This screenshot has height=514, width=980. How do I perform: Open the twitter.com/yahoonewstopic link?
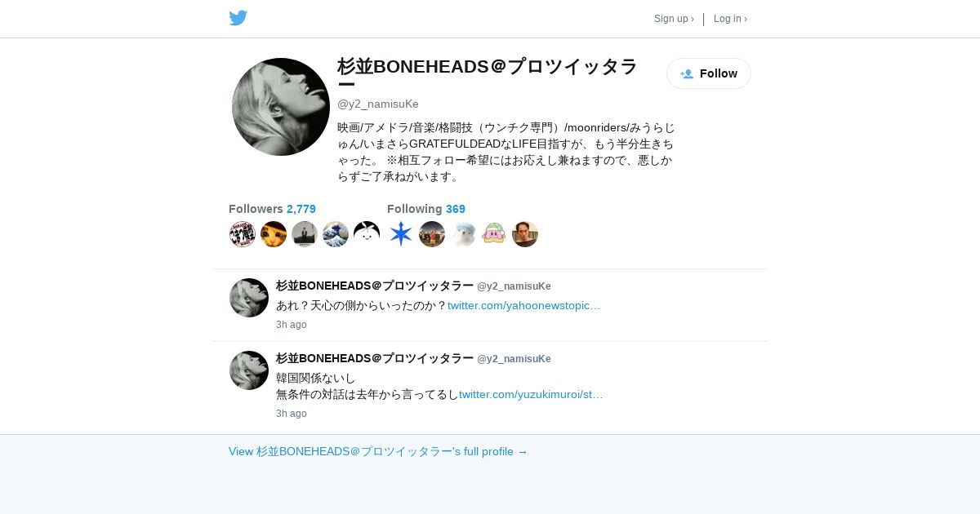click(523, 305)
